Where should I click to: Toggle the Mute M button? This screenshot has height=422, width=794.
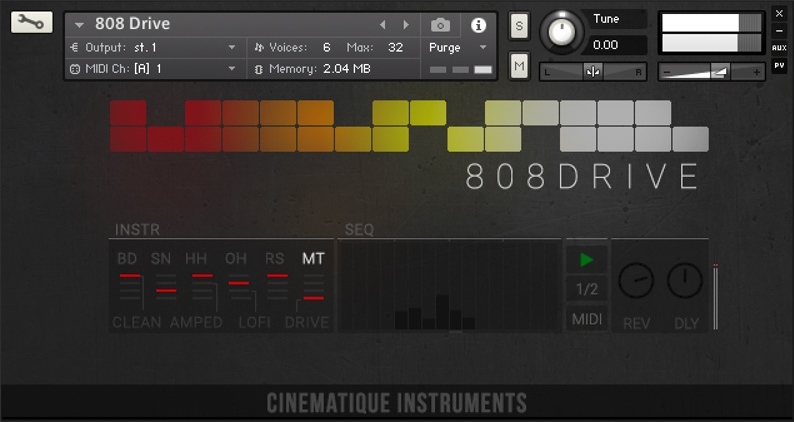click(518, 67)
